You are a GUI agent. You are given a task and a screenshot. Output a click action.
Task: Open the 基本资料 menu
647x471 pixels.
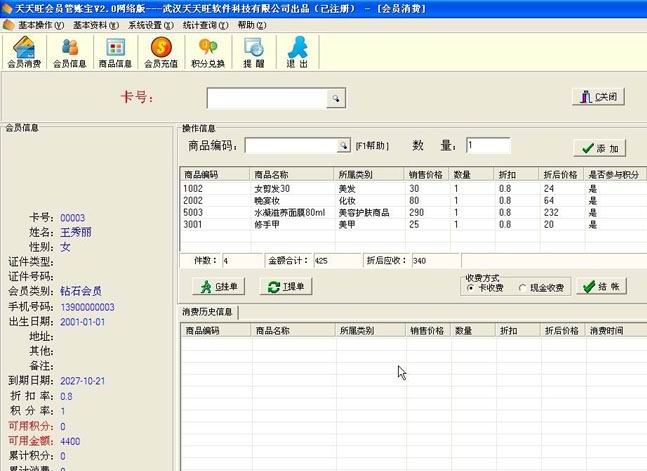[x=96, y=25]
